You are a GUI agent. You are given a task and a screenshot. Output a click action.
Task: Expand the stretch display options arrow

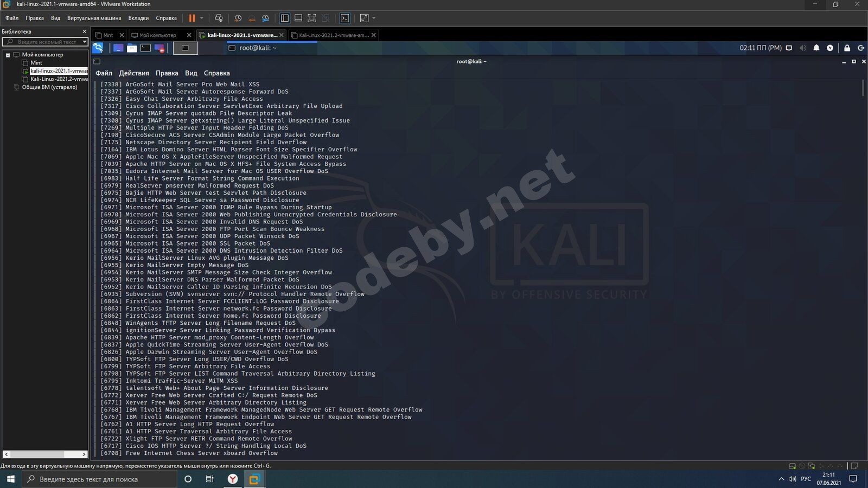(374, 18)
